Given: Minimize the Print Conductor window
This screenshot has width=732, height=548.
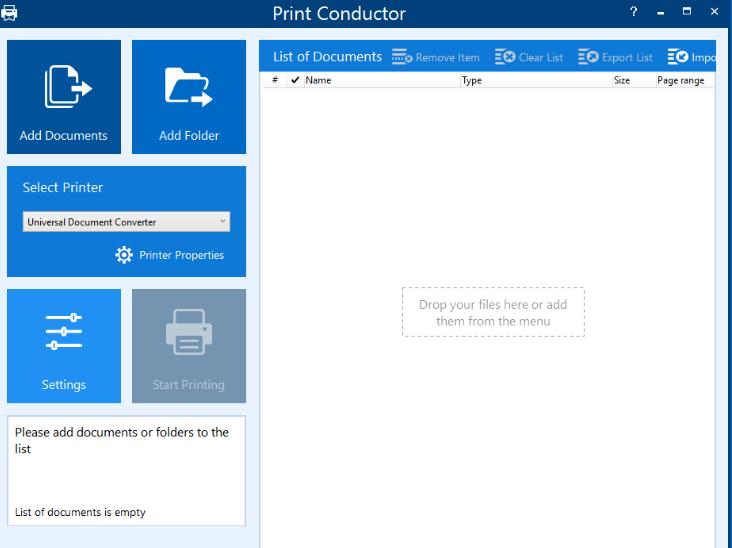Looking at the screenshot, I should [x=660, y=12].
